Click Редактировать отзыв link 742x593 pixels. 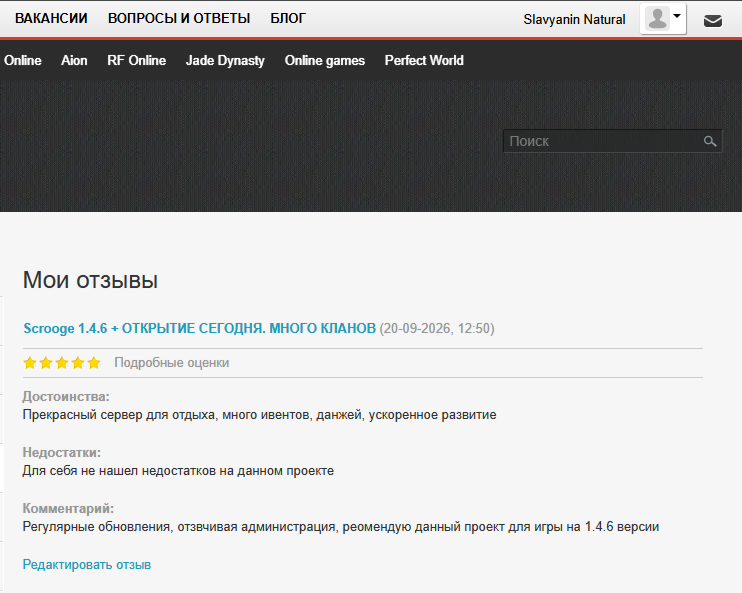(x=87, y=564)
